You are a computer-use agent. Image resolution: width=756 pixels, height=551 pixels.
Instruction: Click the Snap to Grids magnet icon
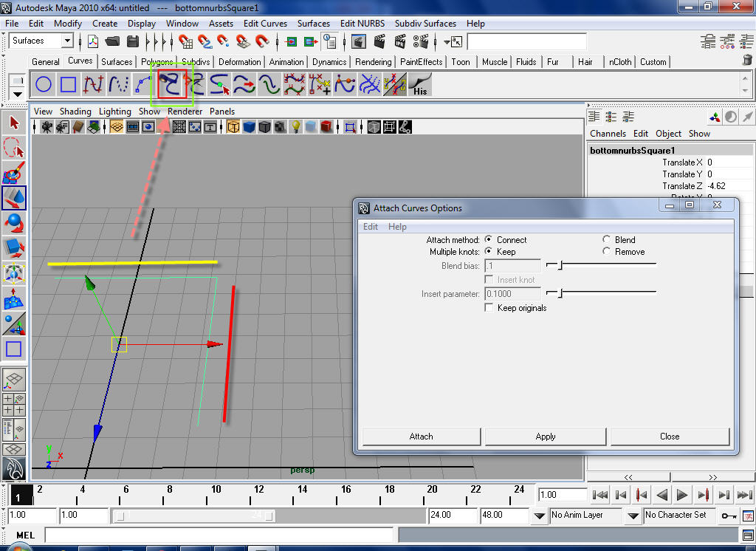185,41
